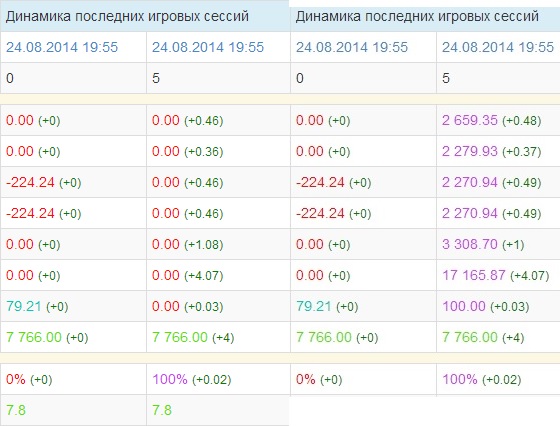Open the first date link in left table
Image resolution: width=560 pixels, height=426 pixels.
tap(62, 47)
